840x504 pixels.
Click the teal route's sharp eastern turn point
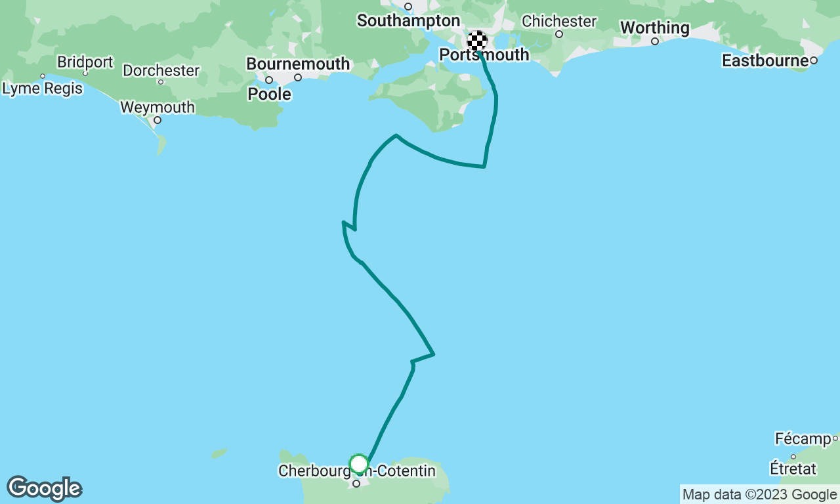434,354
